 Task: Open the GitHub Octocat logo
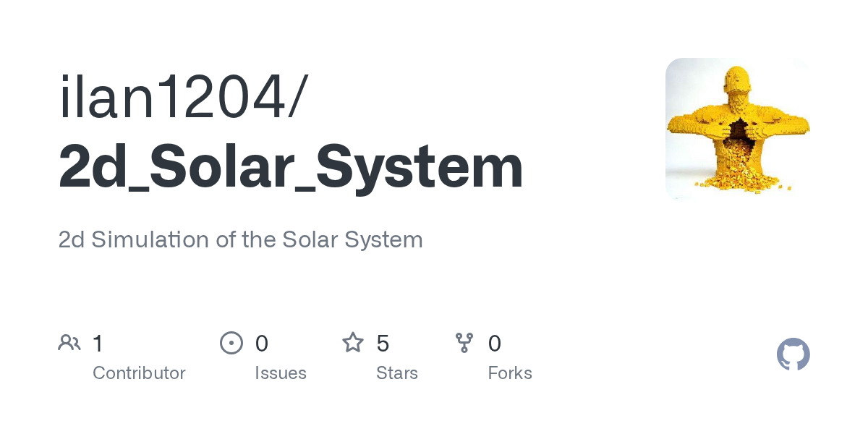point(793,354)
